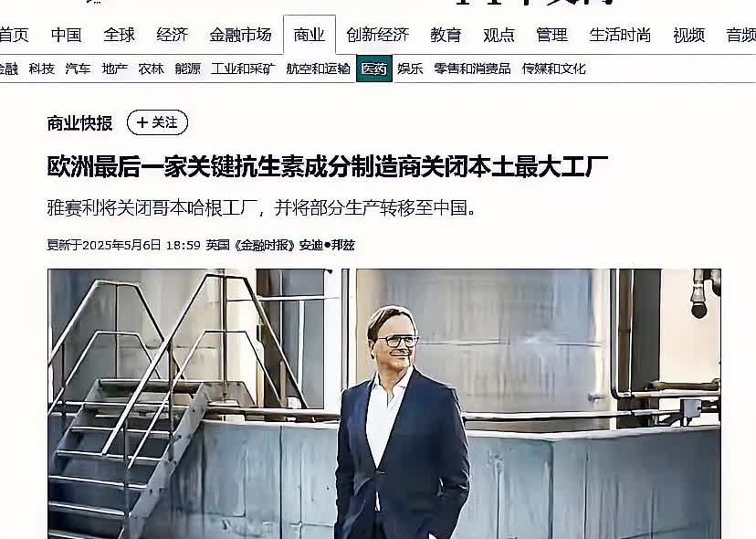This screenshot has height=539, width=756.
Task: Select the highlighted 医药 sub-category
Action: pos(374,69)
